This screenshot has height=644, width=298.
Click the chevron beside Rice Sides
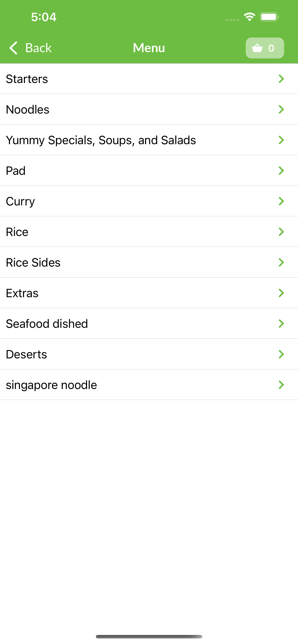tap(281, 262)
